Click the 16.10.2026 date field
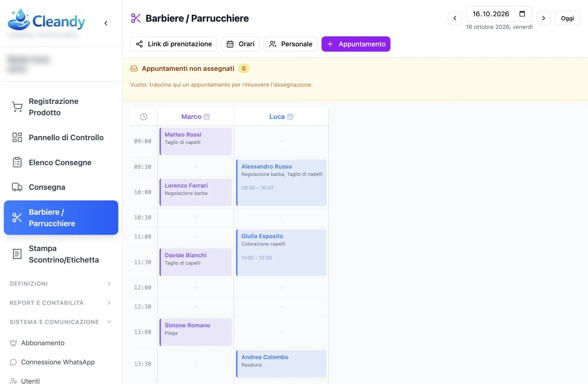 (499, 14)
